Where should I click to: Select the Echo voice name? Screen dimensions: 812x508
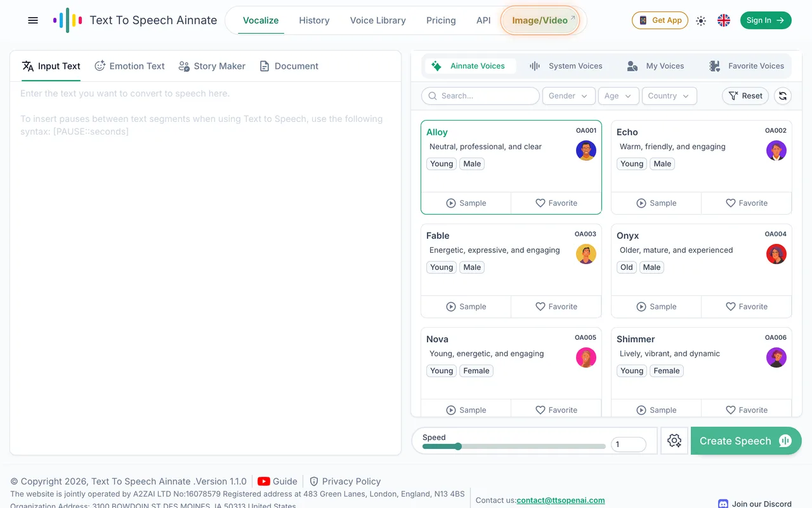[x=627, y=132]
